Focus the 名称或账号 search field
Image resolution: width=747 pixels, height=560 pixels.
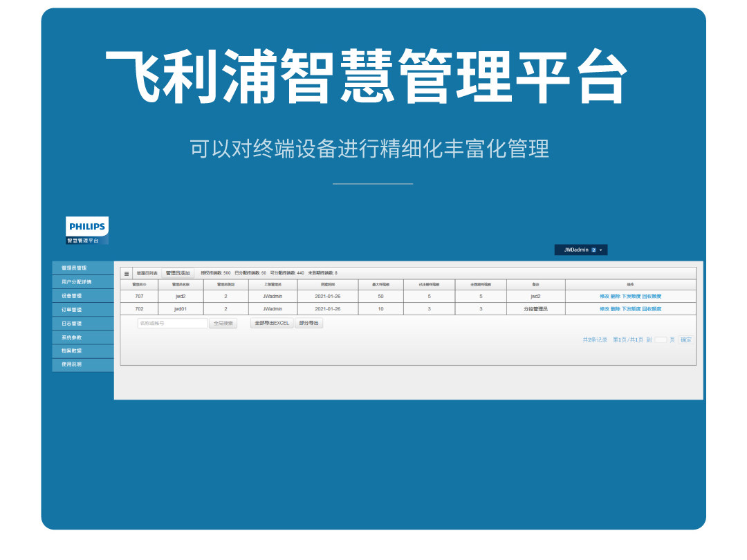172,324
